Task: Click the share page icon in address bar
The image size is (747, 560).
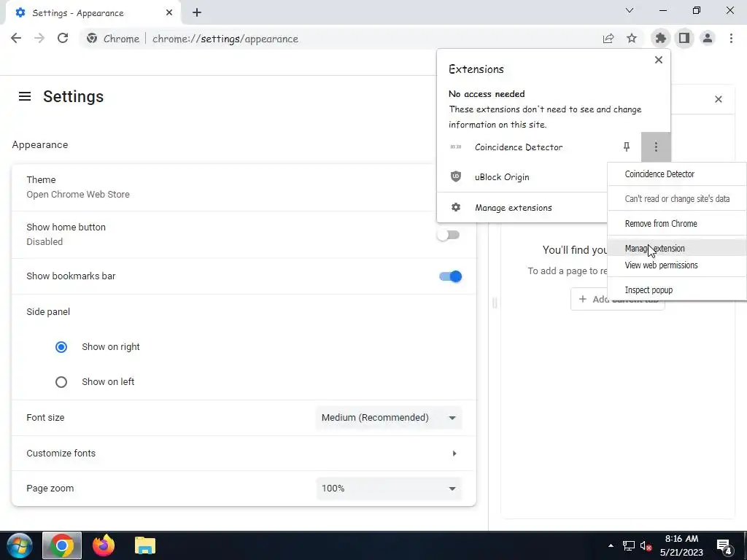Action: click(608, 39)
